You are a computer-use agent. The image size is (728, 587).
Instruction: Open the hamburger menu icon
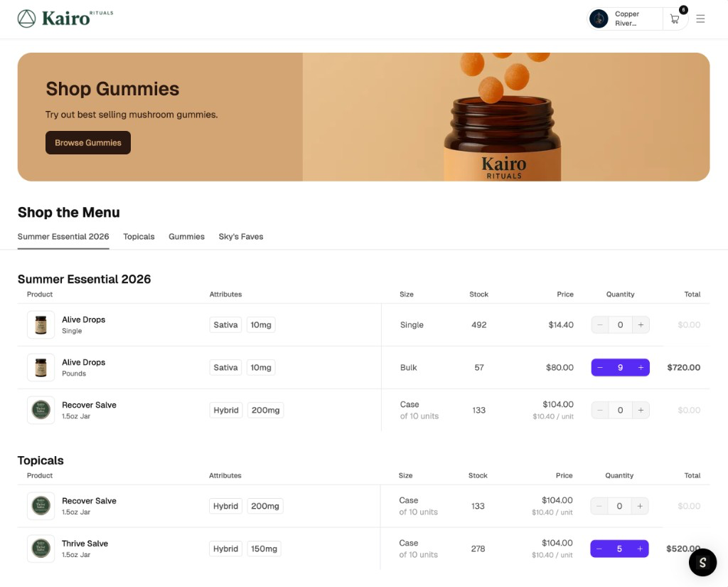click(x=700, y=19)
